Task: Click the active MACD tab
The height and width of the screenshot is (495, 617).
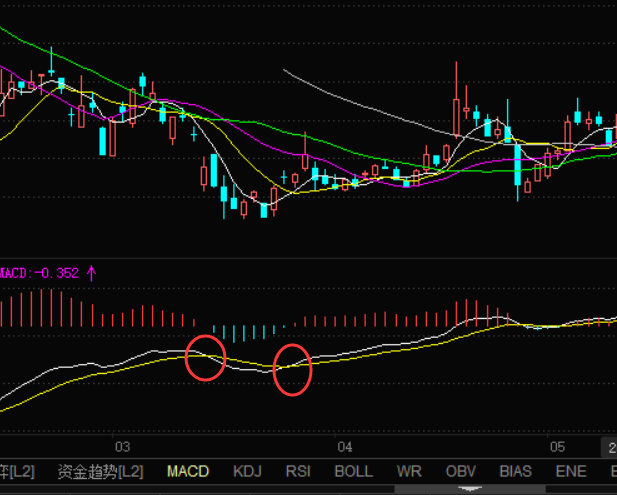Action: pos(188,471)
